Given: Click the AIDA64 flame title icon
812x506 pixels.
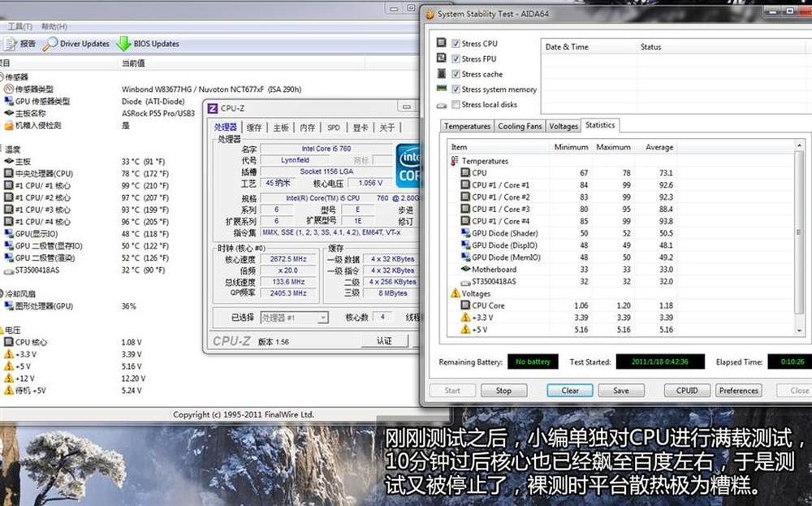Looking at the screenshot, I should point(430,15).
